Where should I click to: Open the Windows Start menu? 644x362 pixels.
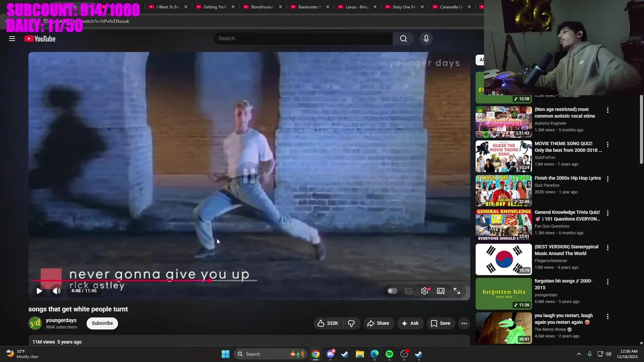tap(225, 354)
